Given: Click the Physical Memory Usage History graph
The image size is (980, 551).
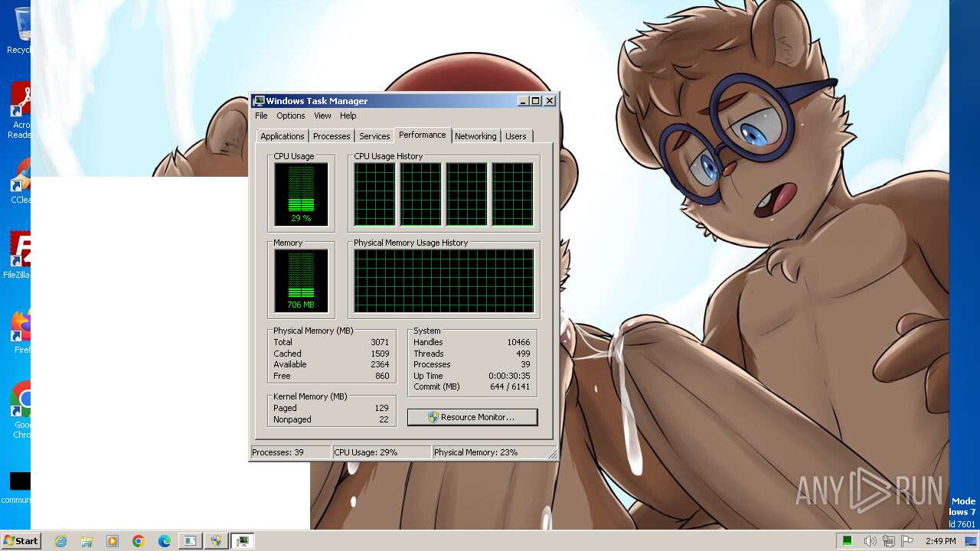Looking at the screenshot, I should pyautogui.click(x=443, y=281).
